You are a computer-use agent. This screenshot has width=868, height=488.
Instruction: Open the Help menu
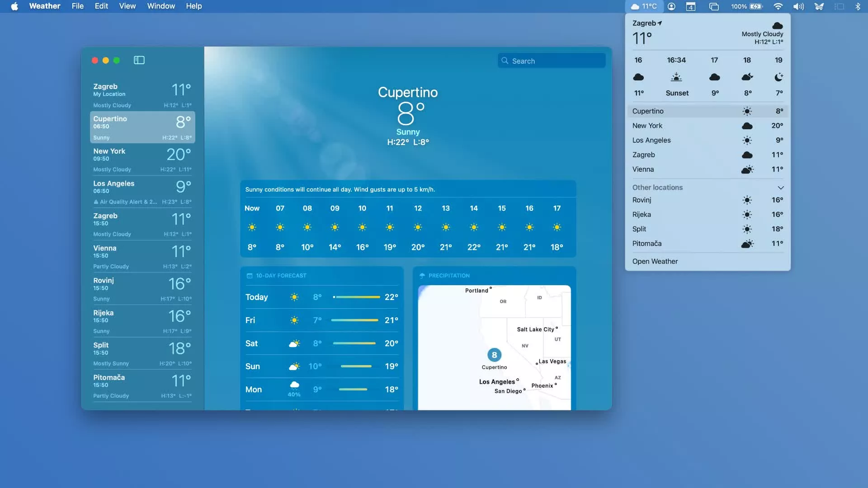pyautogui.click(x=194, y=6)
